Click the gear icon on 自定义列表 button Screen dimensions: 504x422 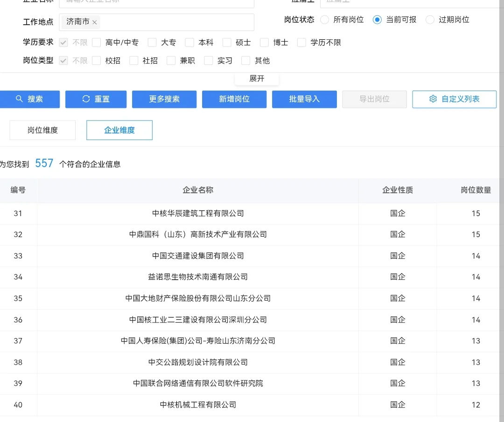433,99
